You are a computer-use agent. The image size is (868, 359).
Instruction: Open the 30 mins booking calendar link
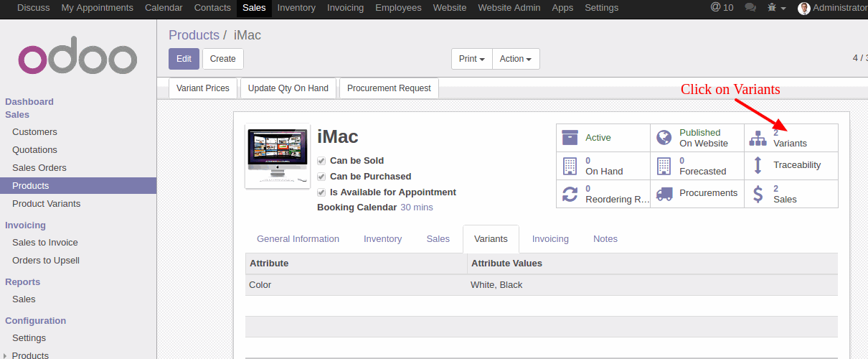coord(417,208)
